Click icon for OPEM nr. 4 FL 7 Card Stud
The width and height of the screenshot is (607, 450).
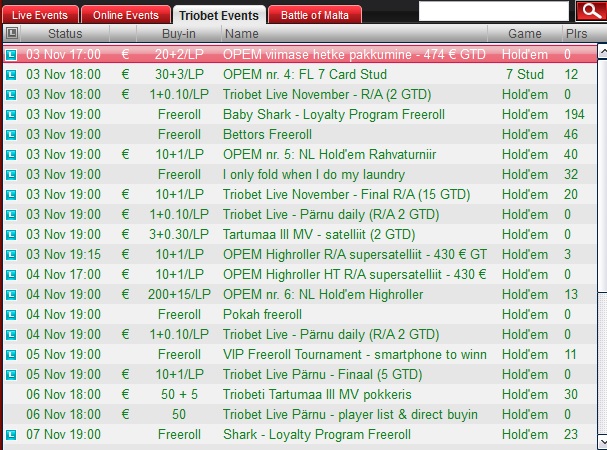pos(11,75)
